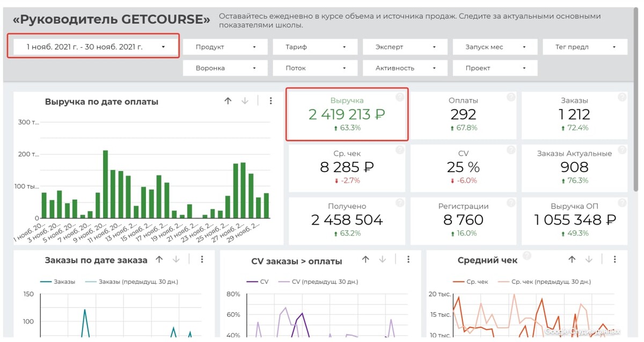Screen dimensions: 644x342
Task: Click help icon on Оплаты scorecard
Action: point(511,97)
